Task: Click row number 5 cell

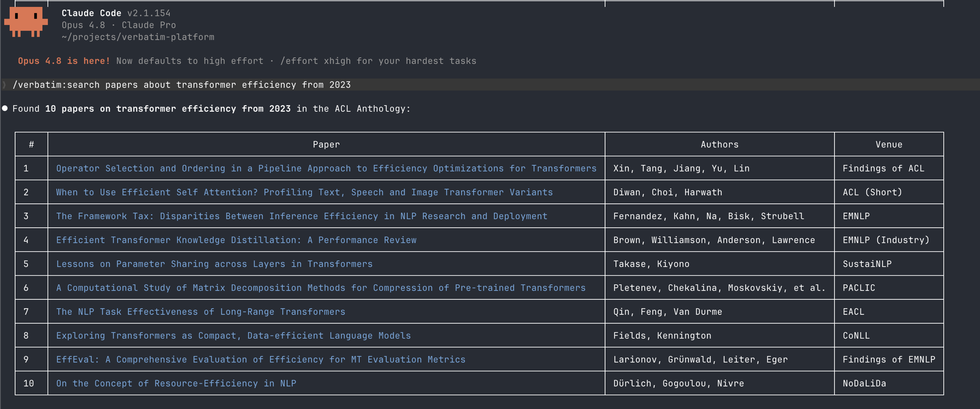Action: click(31, 264)
